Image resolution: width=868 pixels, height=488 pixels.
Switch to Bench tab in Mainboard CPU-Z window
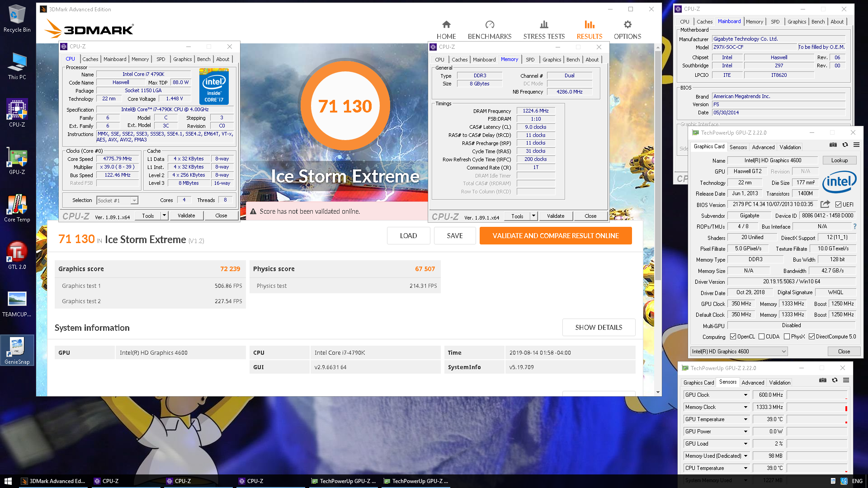click(818, 22)
